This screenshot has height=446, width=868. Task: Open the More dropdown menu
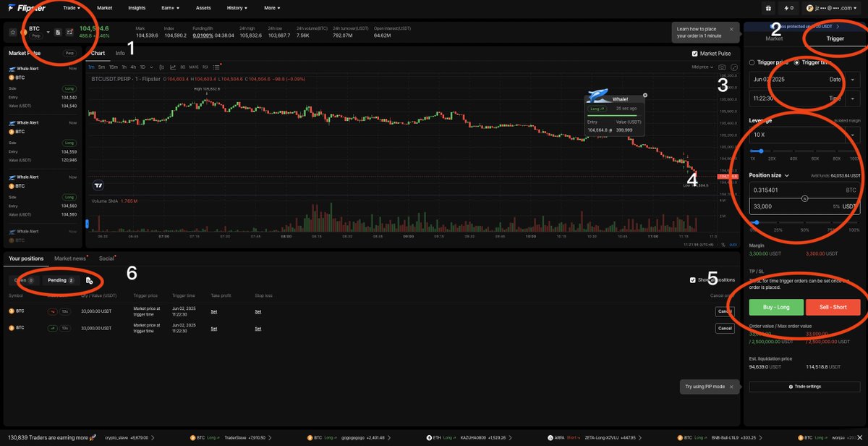(x=271, y=8)
